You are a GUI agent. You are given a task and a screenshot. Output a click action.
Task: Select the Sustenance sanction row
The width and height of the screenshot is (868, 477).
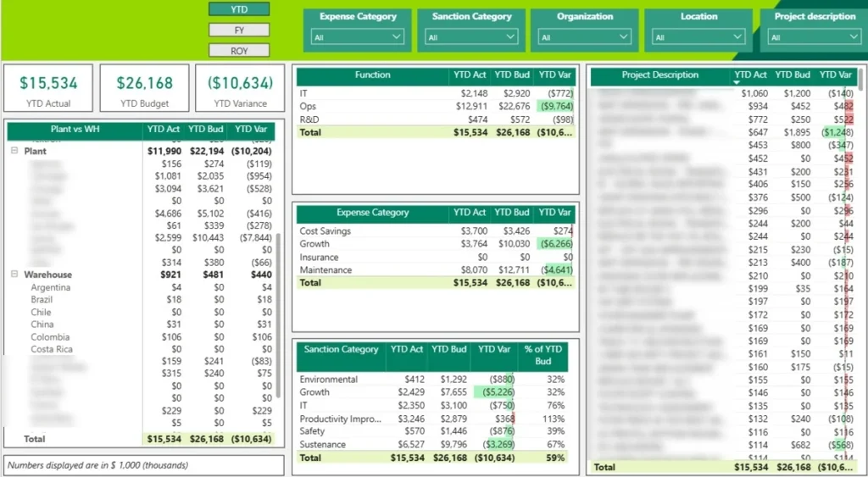coord(432,444)
